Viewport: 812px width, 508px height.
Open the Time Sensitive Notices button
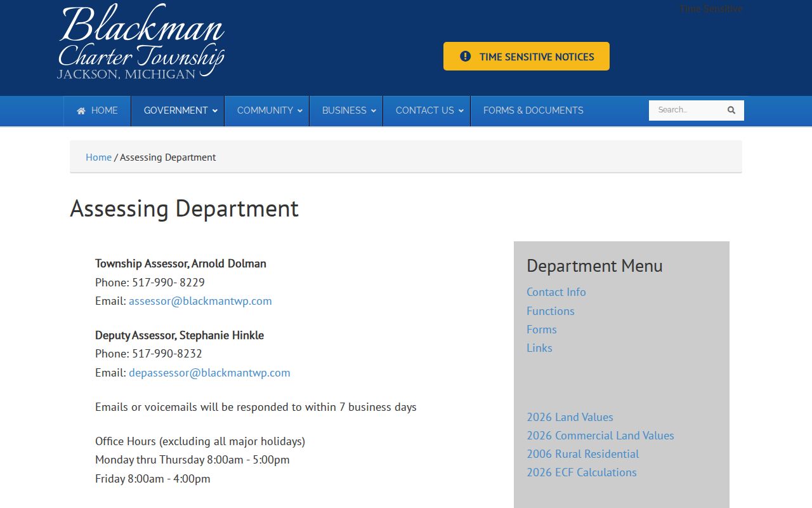coord(527,57)
